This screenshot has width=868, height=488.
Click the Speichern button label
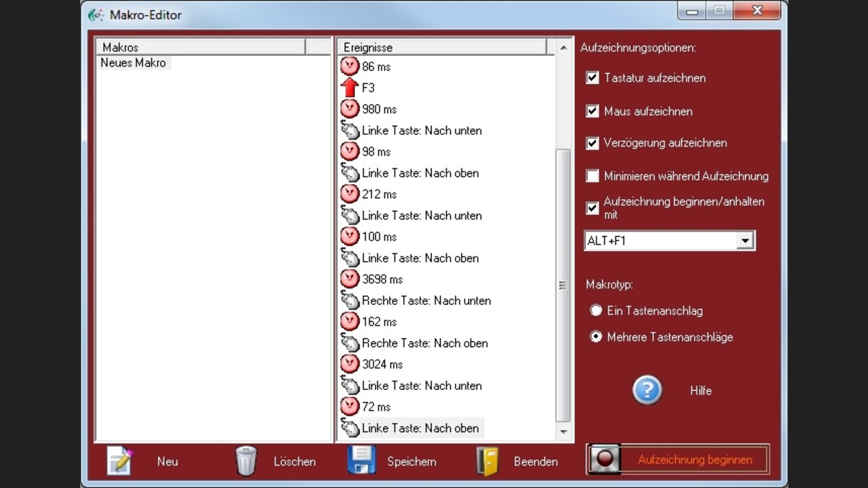412,461
